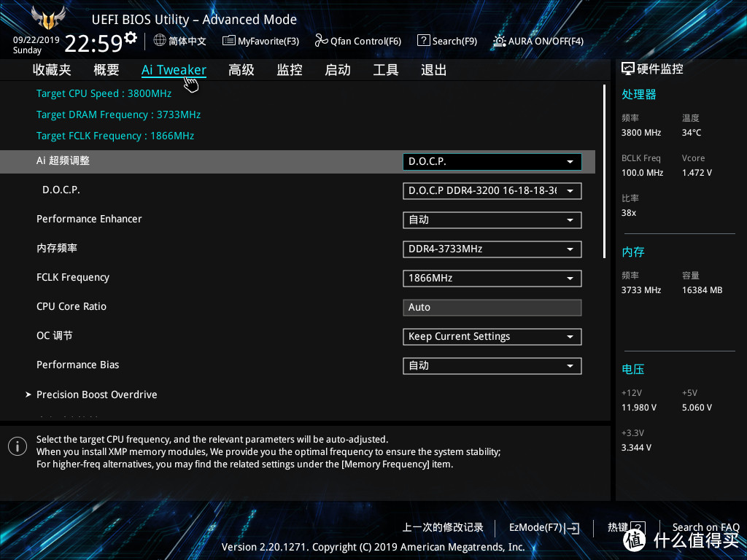Click Target DRAM Frequency : 3733MHz text

(x=118, y=114)
